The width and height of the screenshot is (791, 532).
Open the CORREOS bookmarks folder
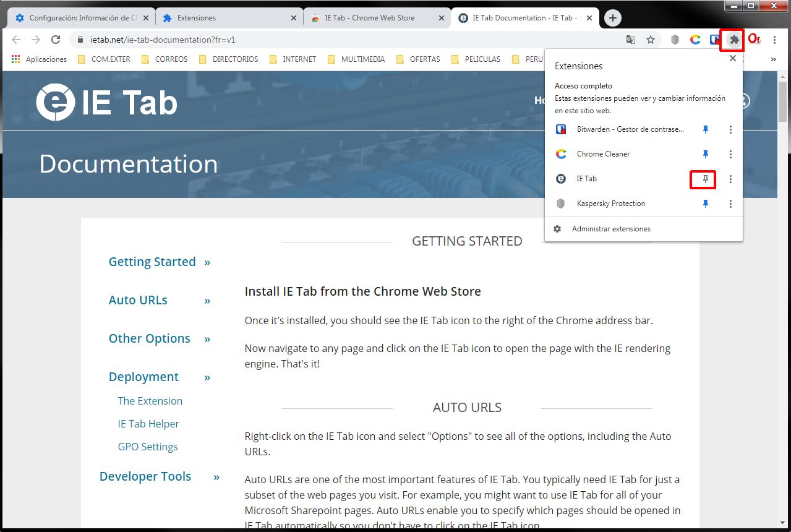(165, 59)
